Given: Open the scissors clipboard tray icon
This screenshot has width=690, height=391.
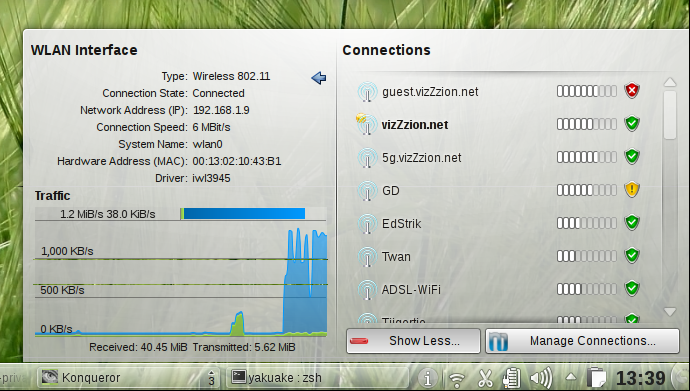Looking at the screenshot, I should click(485, 378).
